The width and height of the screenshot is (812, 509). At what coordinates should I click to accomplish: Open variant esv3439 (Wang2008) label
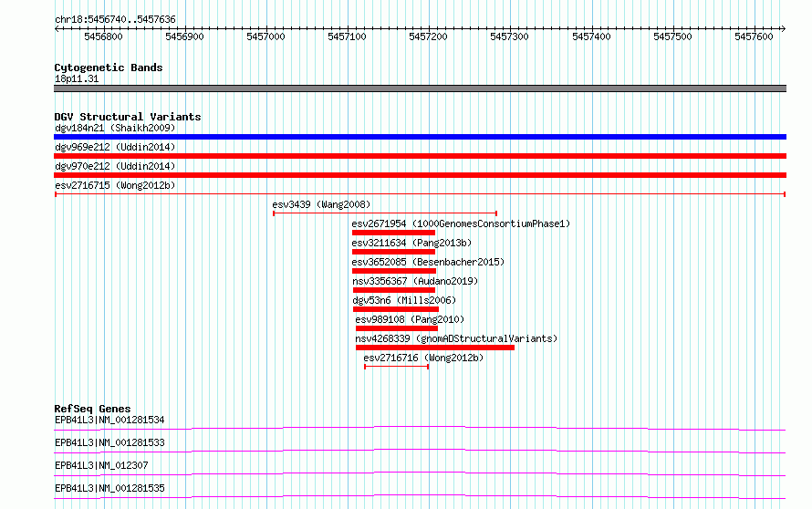point(321,204)
